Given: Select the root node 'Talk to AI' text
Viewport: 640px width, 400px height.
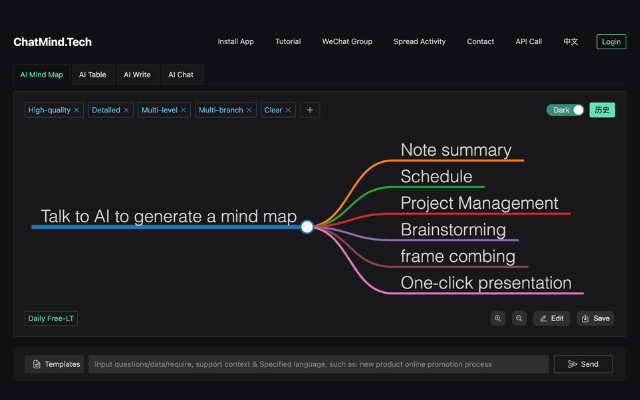Looking at the screenshot, I should coord(169,216).
